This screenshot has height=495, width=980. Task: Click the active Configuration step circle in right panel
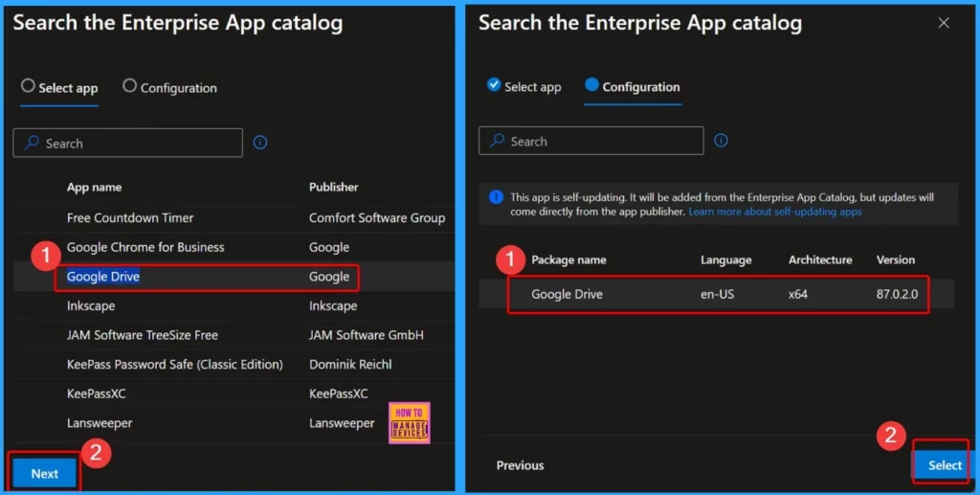pyautogui.click(x=591, y=84)
